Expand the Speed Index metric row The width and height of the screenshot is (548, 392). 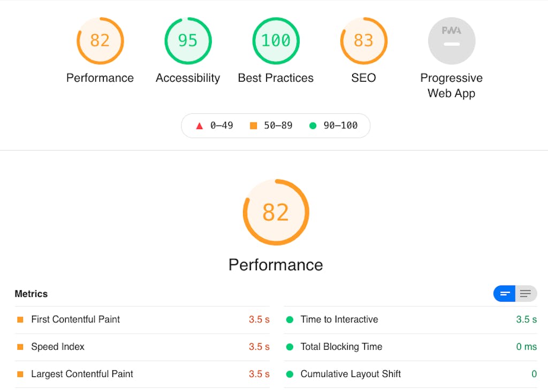[58, 347]
